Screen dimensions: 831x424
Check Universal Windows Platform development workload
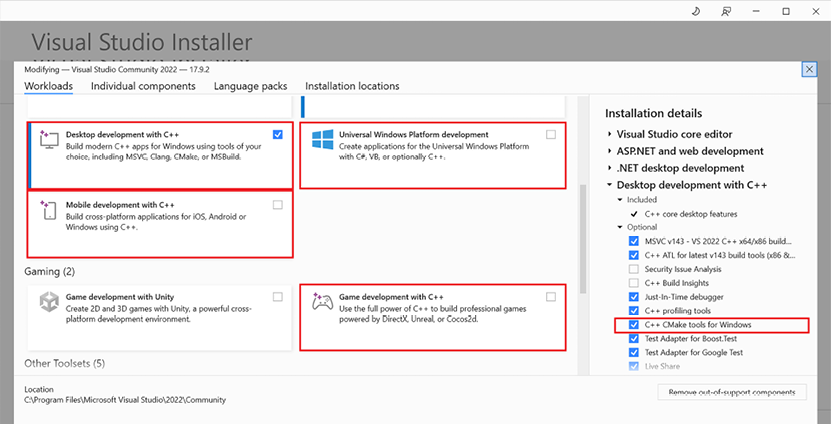pos(551,135)
